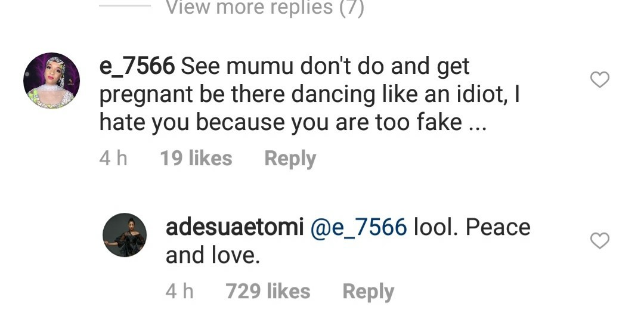Click the 4 h timestamp under e_7566 comment
This screenshot has width=644, height=322.
point(113,159)
